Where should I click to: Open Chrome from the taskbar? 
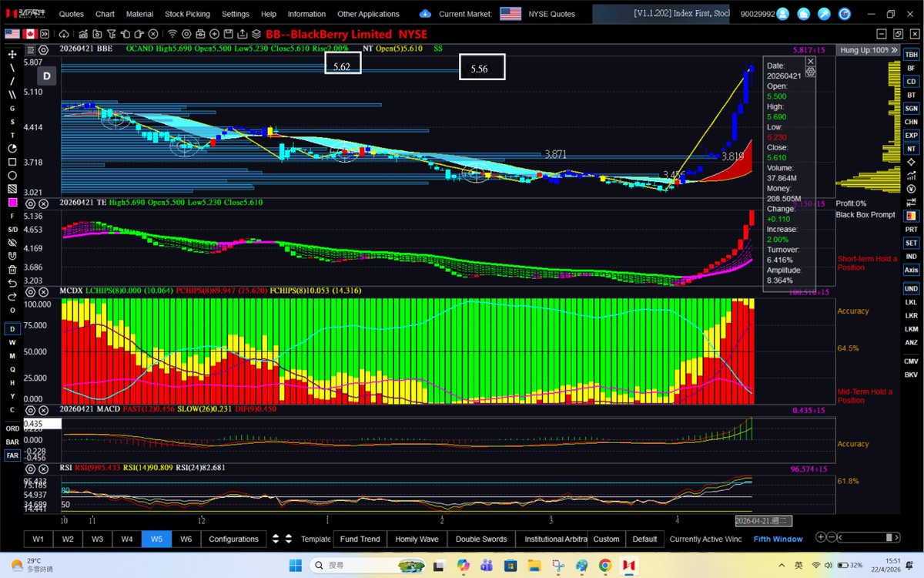(x=604, y=565)
